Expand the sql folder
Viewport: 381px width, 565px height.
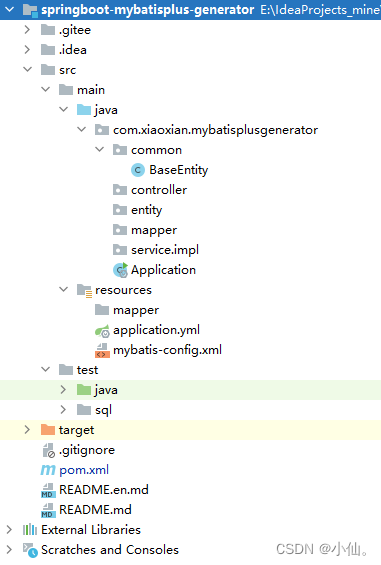click(63, 409)
